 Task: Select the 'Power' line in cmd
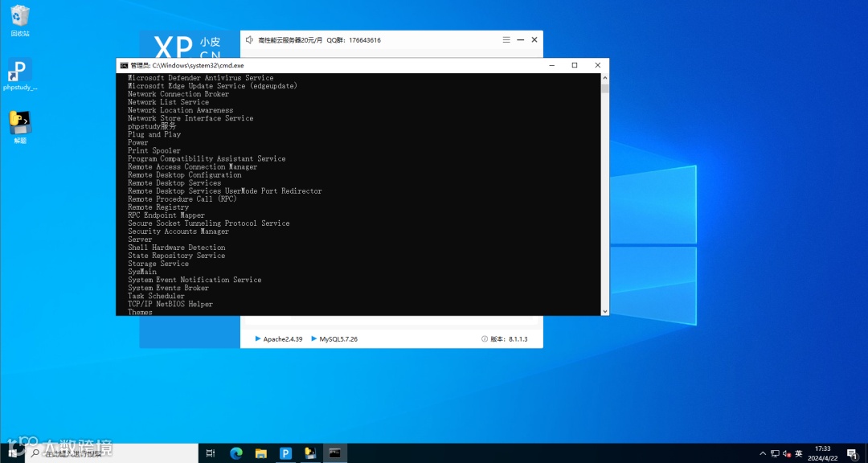point(138,142)
